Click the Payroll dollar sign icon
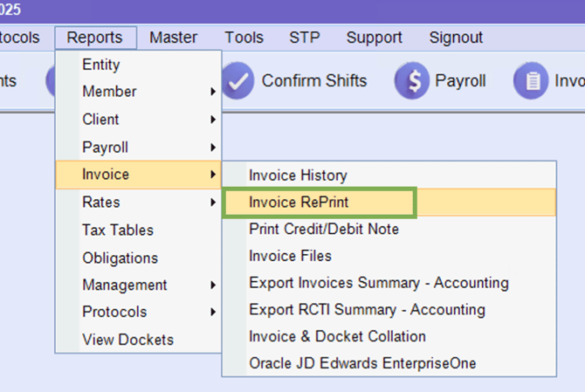585x392 pixels. point(411,81)
